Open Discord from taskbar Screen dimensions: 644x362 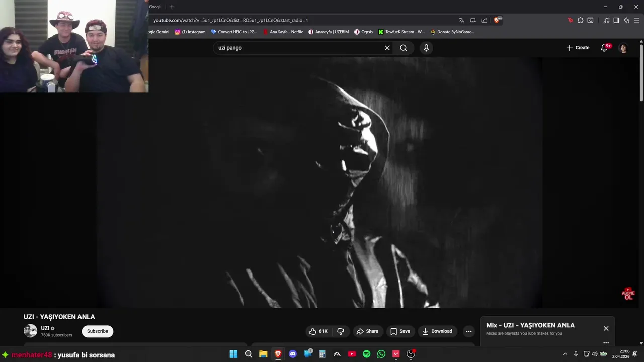[x=293, y=354]
